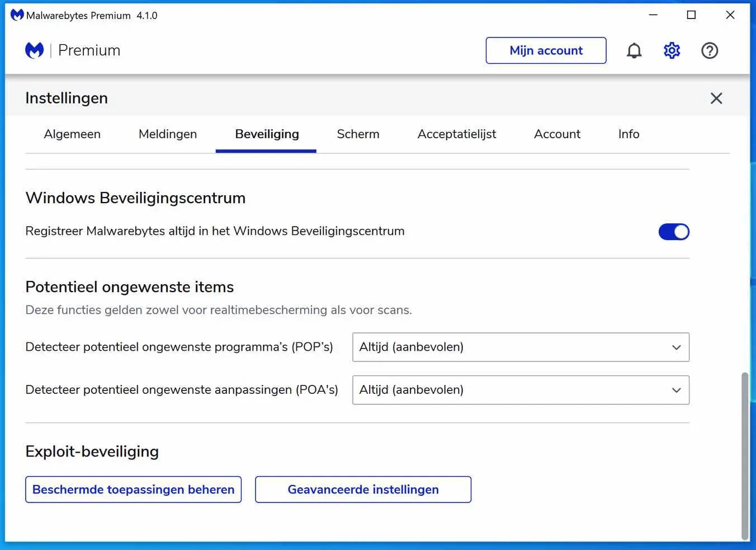Click the Exploit-beveiliging heading
756x550 pixels.
point(92,452)
